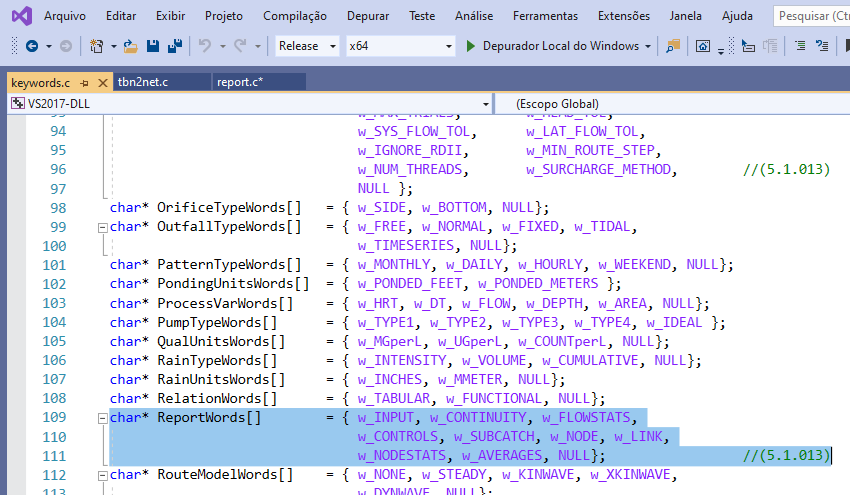Focus the Pesquisar search box
850x495 pixels.
pos(812,16)
